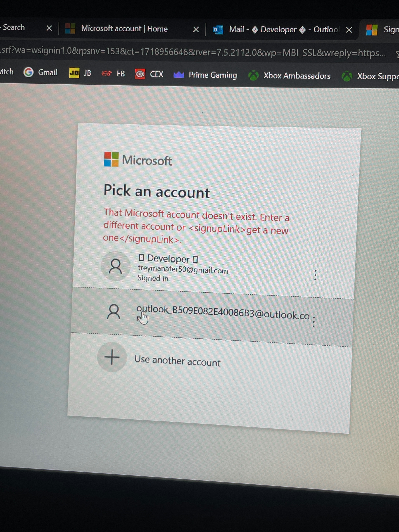Viewport: 399px width, 532px height.
Task: Click the Xbox Support bookmark icon
Action: point(347,76)
